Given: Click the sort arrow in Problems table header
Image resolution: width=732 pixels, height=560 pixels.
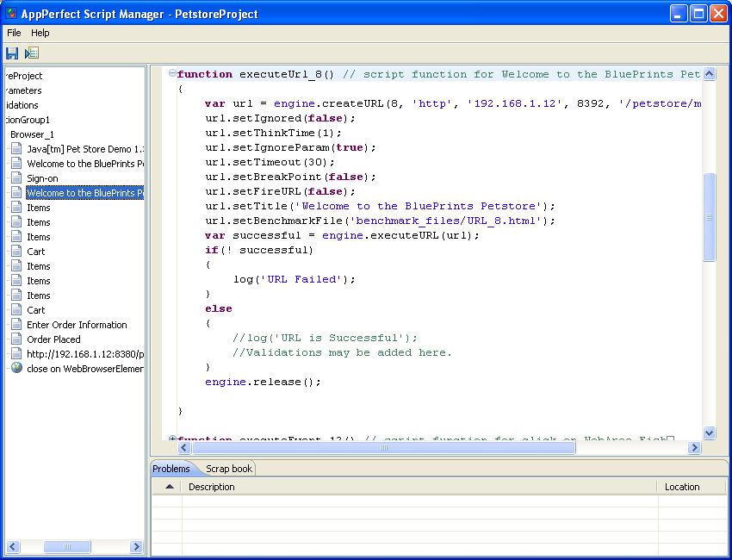Looking at the screenshot, I should coord(169,487).
